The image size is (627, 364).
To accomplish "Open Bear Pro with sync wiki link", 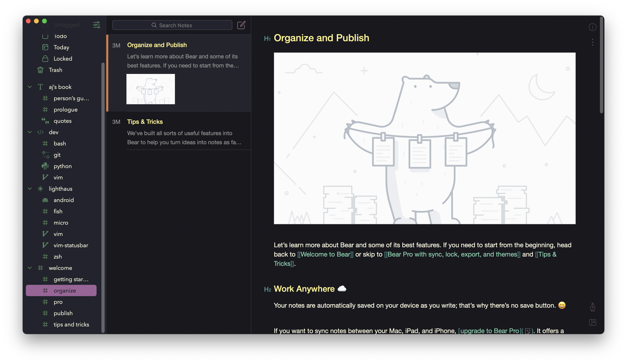I will point(452,254).
